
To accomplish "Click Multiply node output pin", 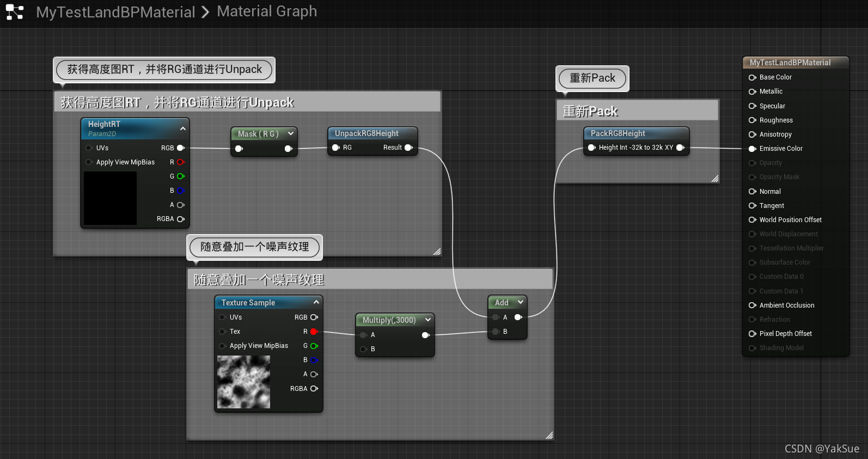I will [426, 335].
